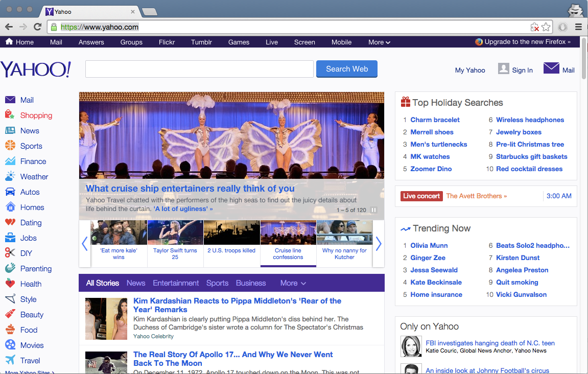Open the Travel airplane icon

(x=10, y=360)
